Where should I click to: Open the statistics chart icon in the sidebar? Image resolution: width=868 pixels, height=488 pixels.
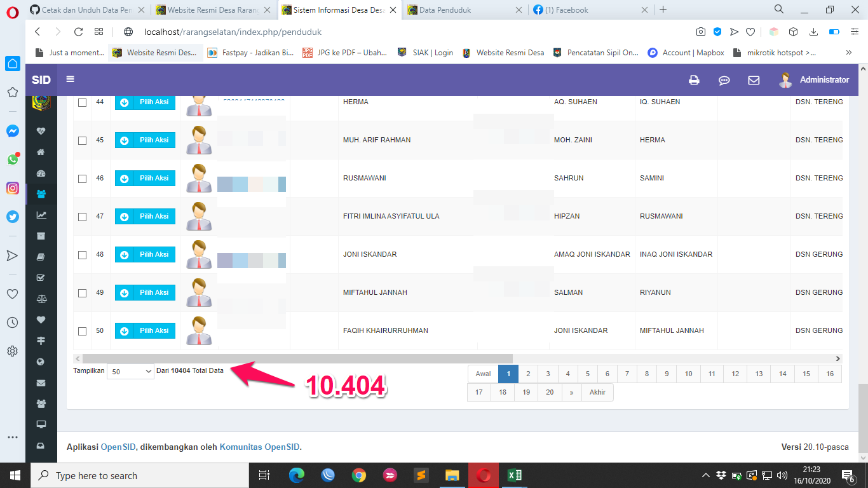coord(41,215)
